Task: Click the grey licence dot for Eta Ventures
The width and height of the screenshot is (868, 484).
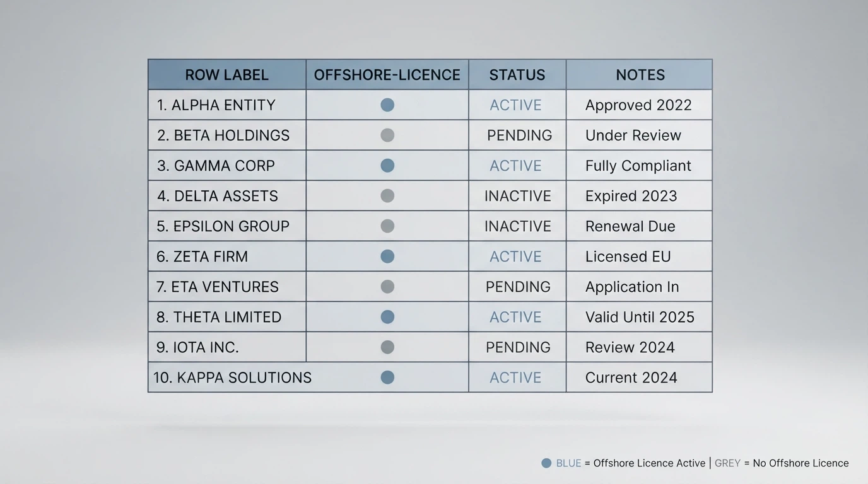Action: [x=387, y=286]
